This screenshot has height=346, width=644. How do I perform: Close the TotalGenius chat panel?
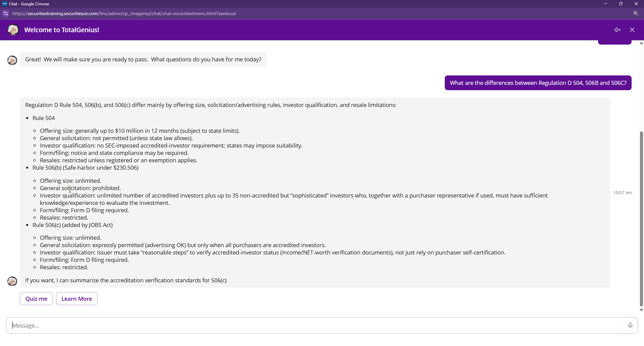click(x=632, y=30)
